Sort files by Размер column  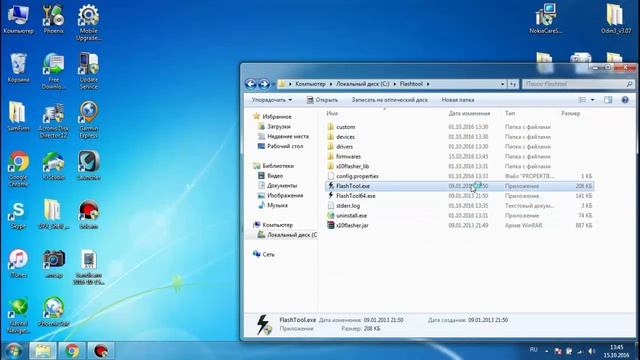point(570,113)
